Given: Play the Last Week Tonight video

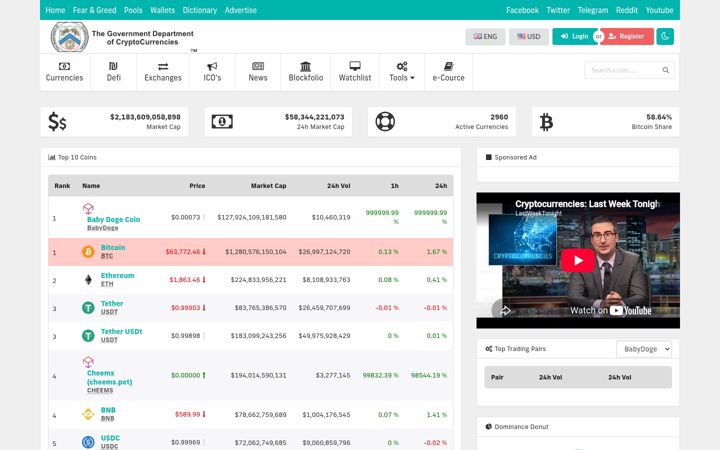Looking at the screenshot, I should tap(578, 260).
